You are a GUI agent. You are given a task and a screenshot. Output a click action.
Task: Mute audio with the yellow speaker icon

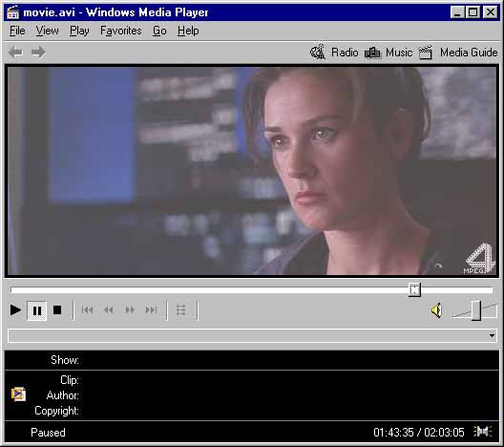pos(437,310)
